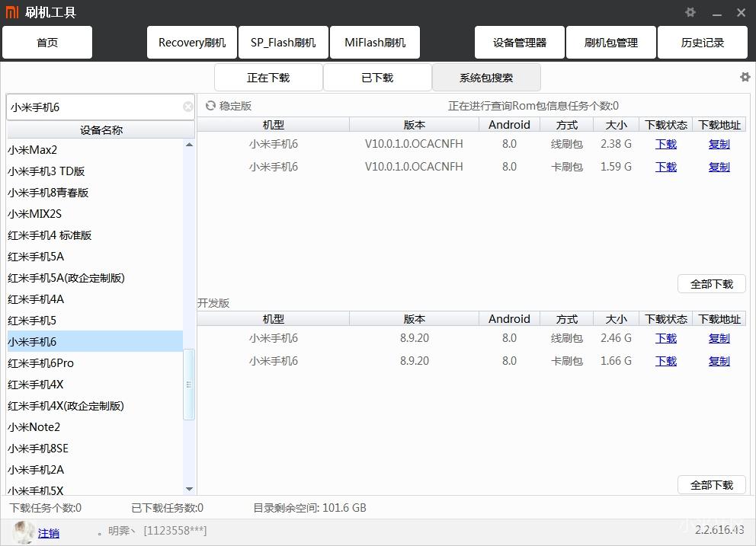Click 下载任务个数:0 status text
756x546 pixels.
click(x=45, y=508)
